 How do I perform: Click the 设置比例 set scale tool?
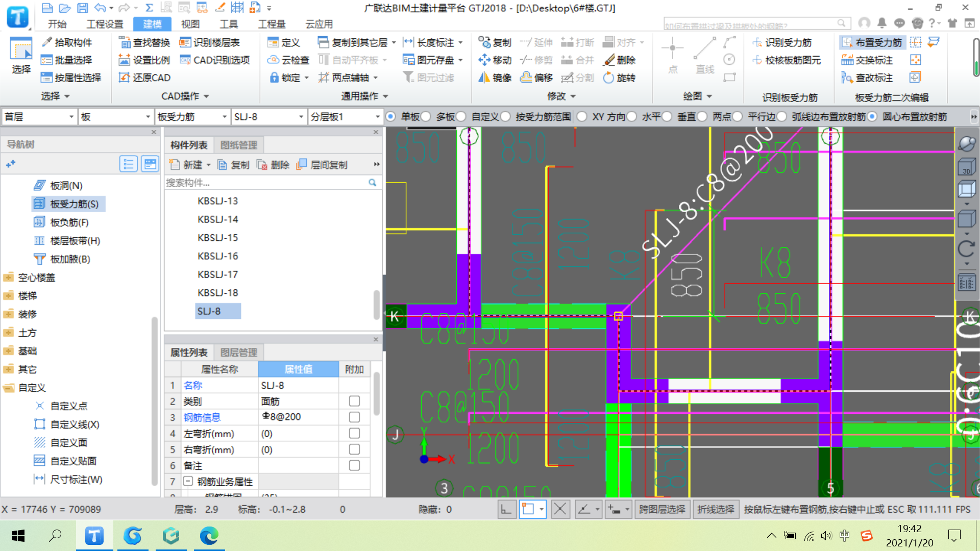(144, 60)
